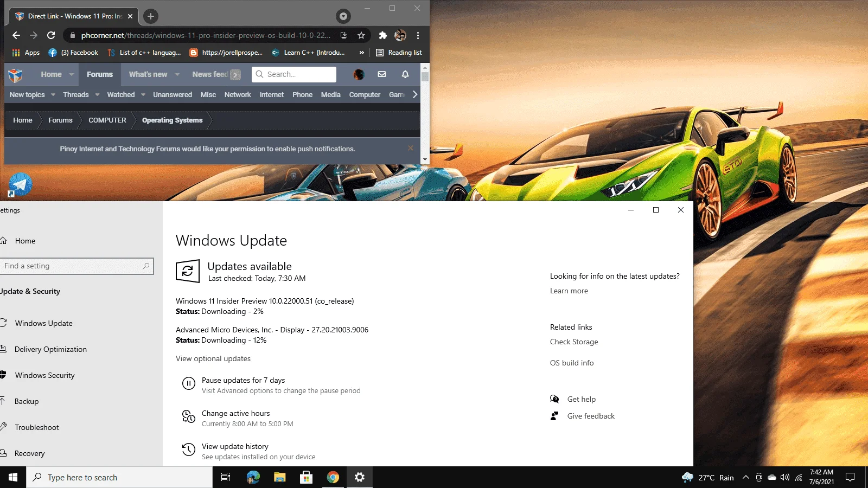This screenshot has width=868, height=488.
Task: Open the Phone forum category
Action: coord(302,94)
